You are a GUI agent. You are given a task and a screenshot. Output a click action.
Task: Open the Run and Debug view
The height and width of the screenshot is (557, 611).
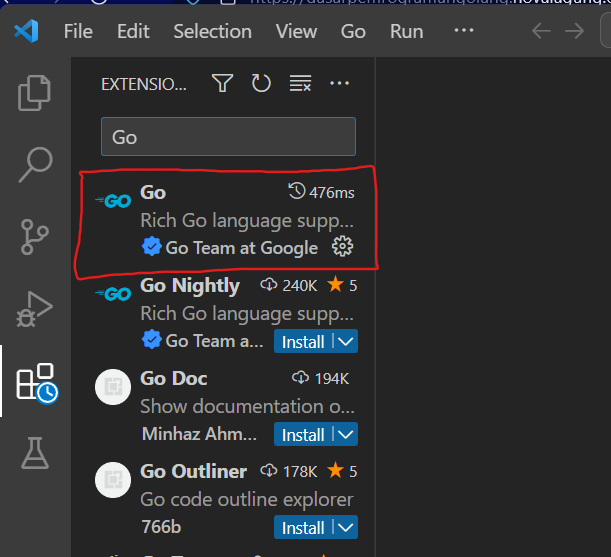tap(34, 309)
